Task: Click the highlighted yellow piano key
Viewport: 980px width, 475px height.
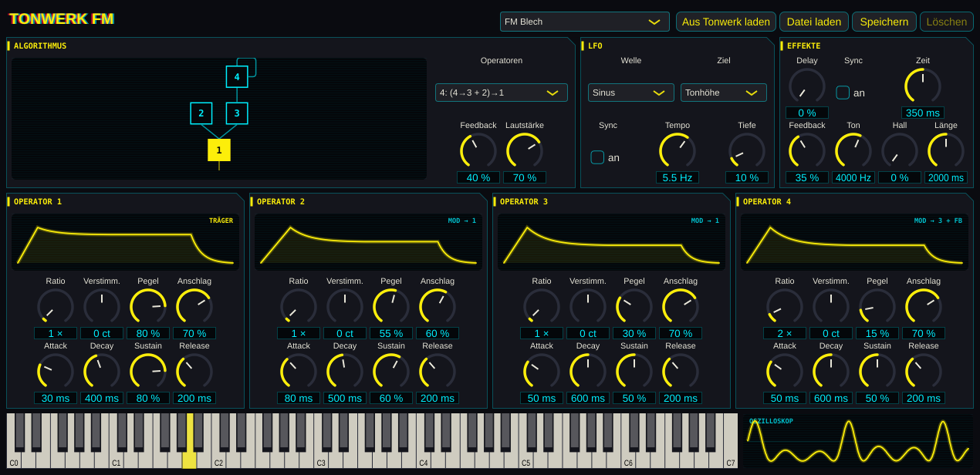Action: click(x=189, y=441)
